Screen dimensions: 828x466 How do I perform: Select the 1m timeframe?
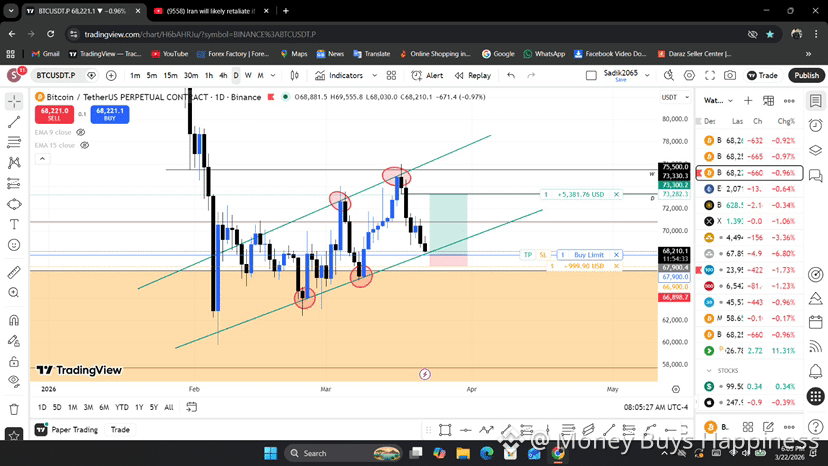135,76
